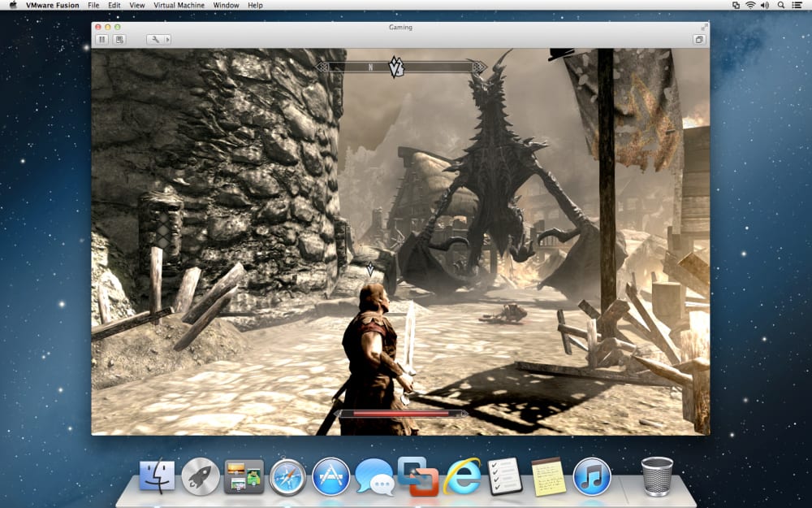Switch to Unity view via toolbar icon
The width and height of the screenshot is (812, 508).
click(699, 39)
